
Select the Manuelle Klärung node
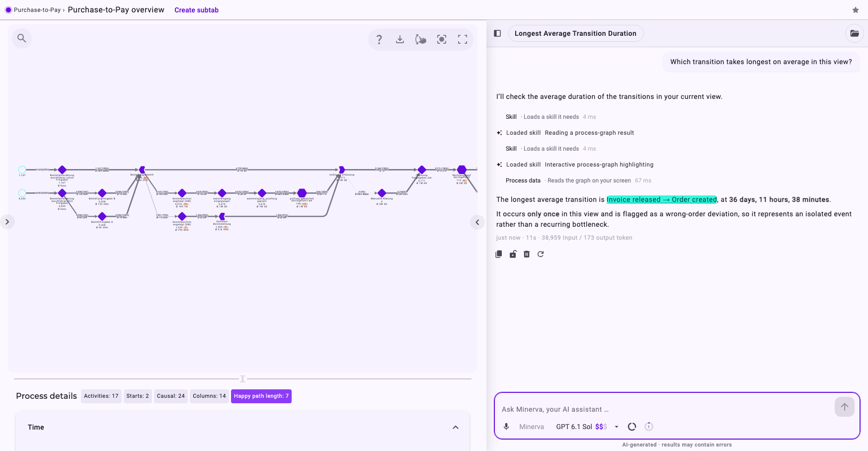coord(382,193)
